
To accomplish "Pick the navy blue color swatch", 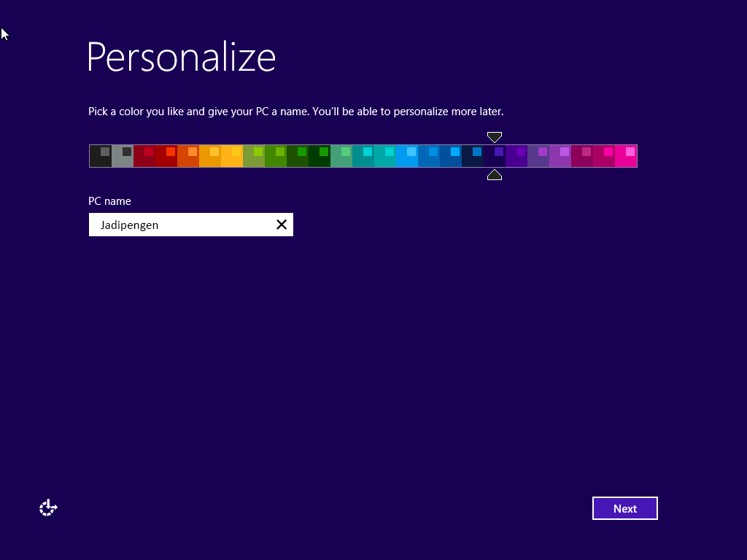I will click(x=473, y=155).
